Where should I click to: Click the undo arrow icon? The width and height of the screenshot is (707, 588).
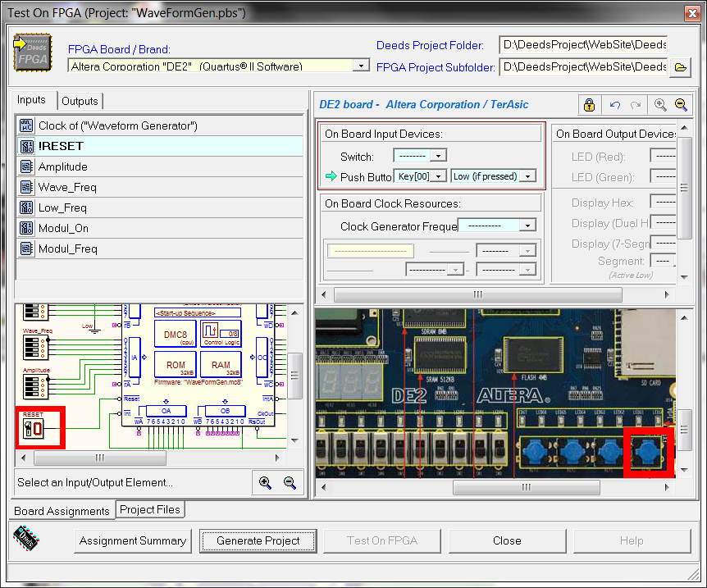click(614, 105)
